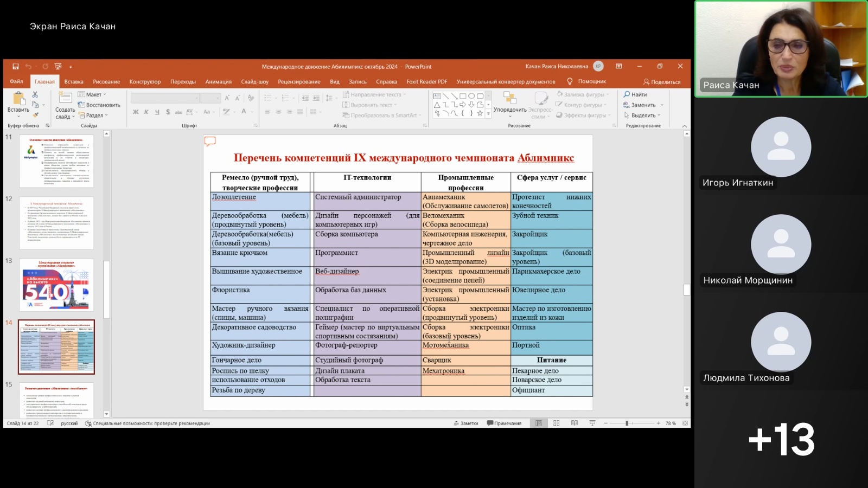The height and width of the screenshot is (488, 868).
Task: Open the font size dropdown
Action: (x=218, y=98)
